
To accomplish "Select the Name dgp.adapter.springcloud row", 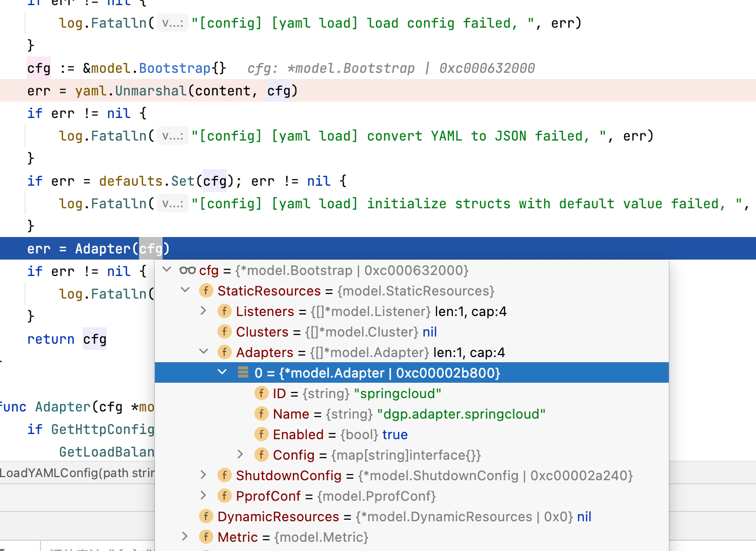I will pyautogui.click(x=412, y=414).
